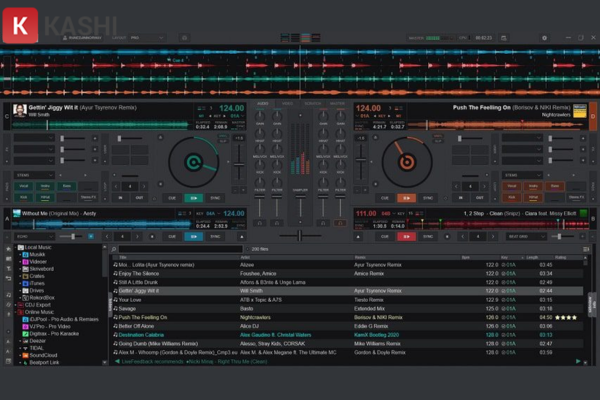Open the BEAT GRID dropdown on deck B
The width and height of the screenshot is (600, 400).
[526, 237]
